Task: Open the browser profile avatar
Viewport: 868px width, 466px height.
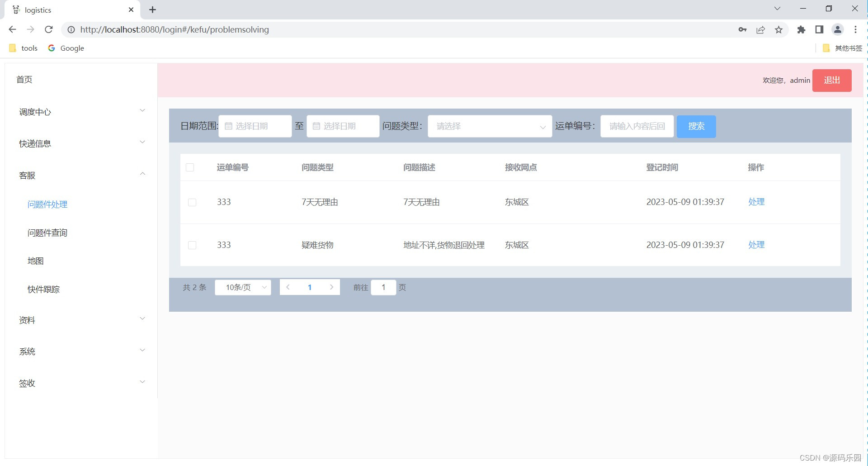Action: click(837, 29)
